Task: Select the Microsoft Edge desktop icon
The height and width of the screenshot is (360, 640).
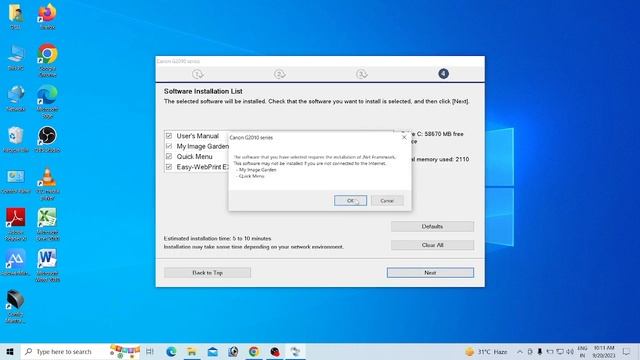Action: click(47, 101)
